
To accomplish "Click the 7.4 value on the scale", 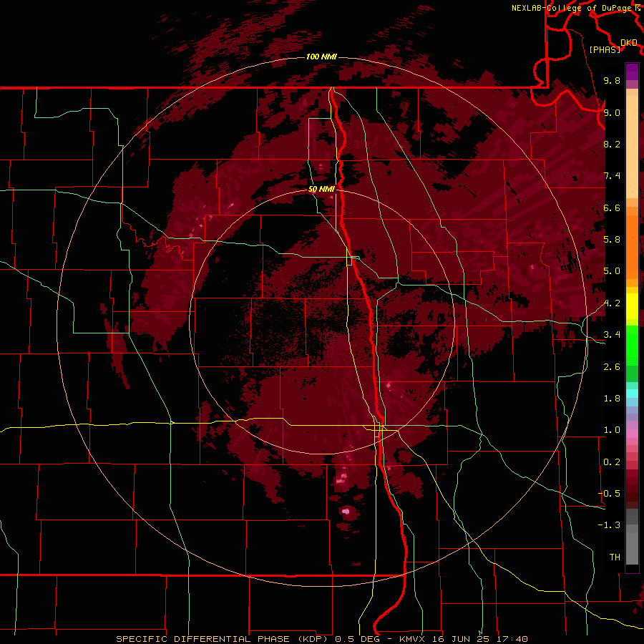I will [612, 176].
